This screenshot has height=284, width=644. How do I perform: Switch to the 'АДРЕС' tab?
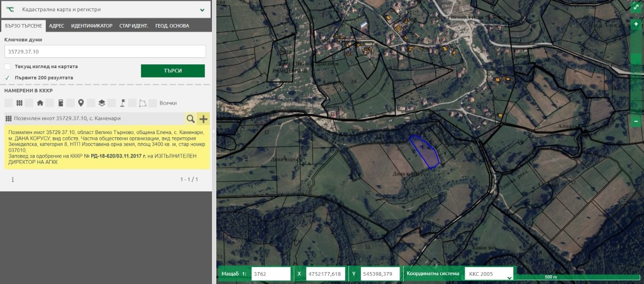(57, 26)
